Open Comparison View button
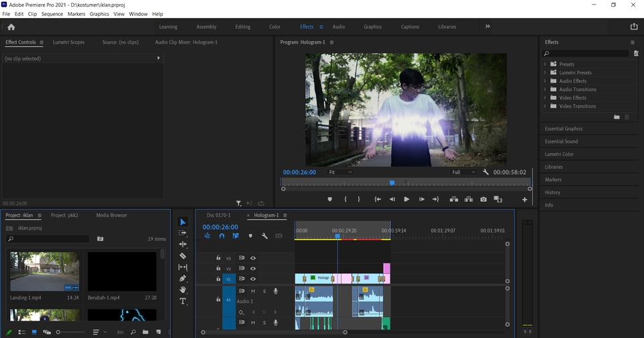The image size is (644, 338). pyautogui.click(x=498, y=199)
